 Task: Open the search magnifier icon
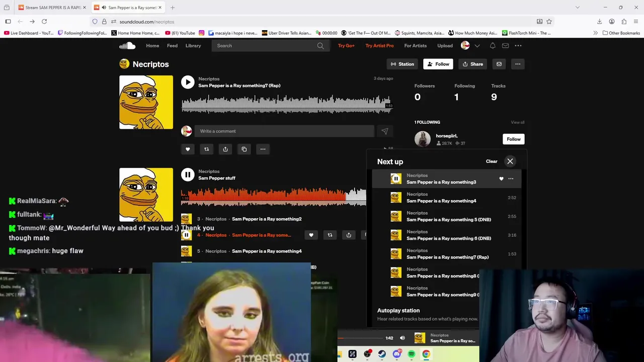point(320,46)
